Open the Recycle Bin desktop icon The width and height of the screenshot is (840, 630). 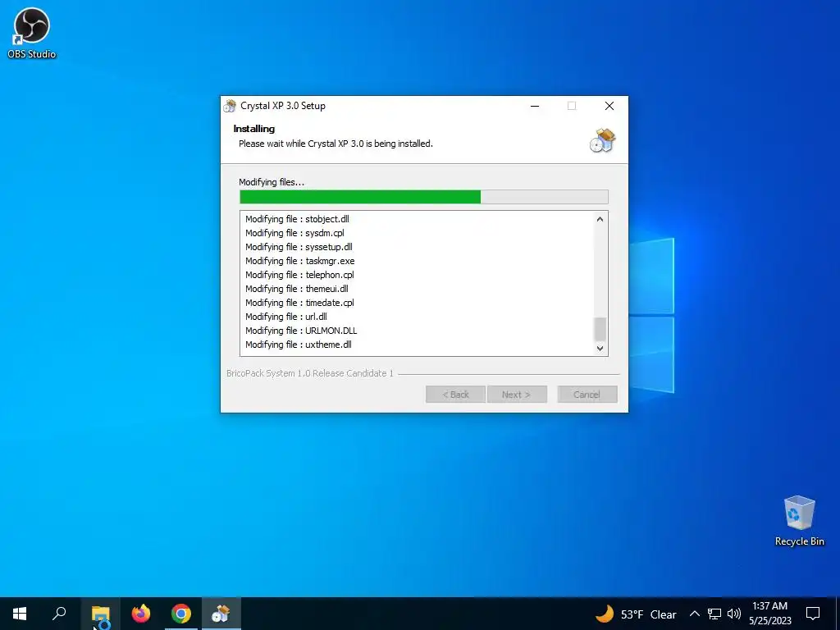[799, 521]
